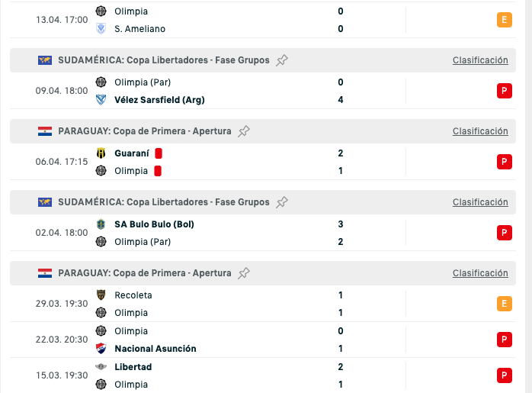The image size is (532, 393).
Task: Click the Nacional Asunción team logo
Action: [x=101, y=349]
